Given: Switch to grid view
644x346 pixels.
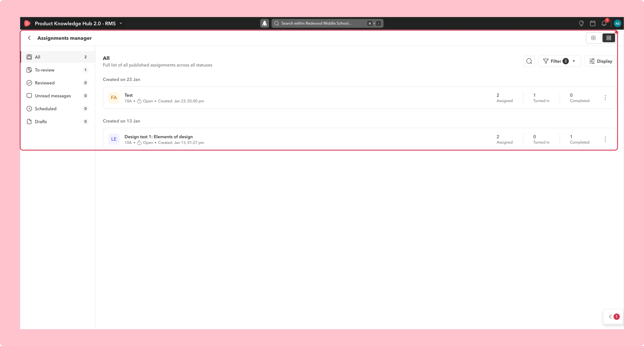Looking at the screenshot, I should tap(593, 38).
